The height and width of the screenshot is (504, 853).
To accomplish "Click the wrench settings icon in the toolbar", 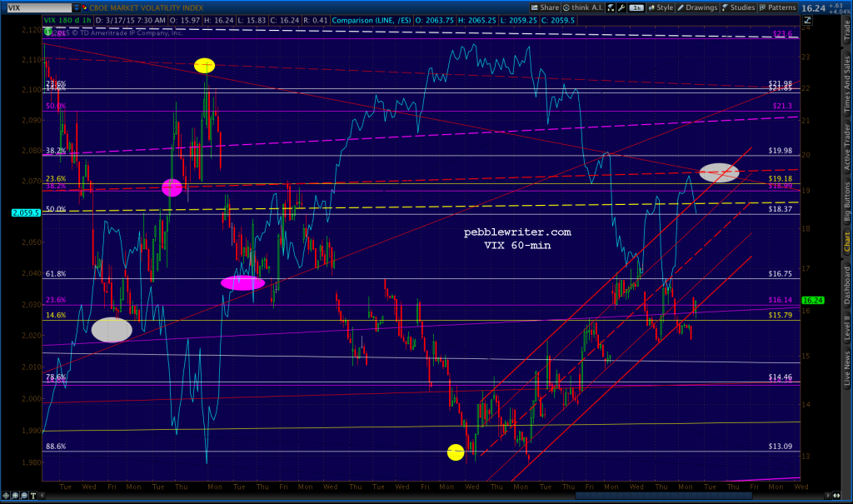I will pos(621,7).
